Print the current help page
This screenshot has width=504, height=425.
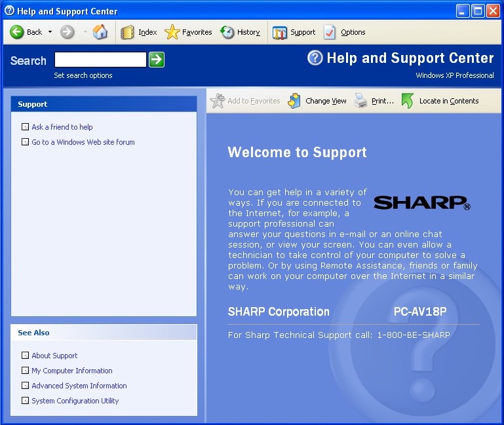click(374, 101)
